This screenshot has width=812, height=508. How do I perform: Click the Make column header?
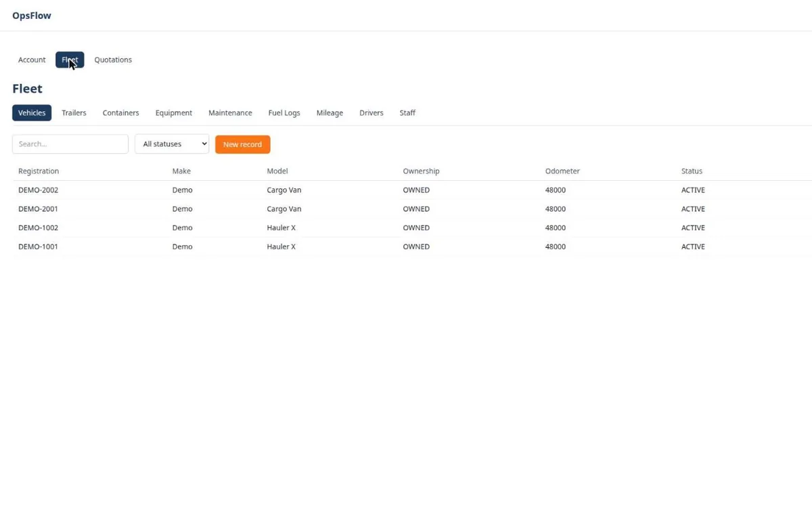point(181,171)
